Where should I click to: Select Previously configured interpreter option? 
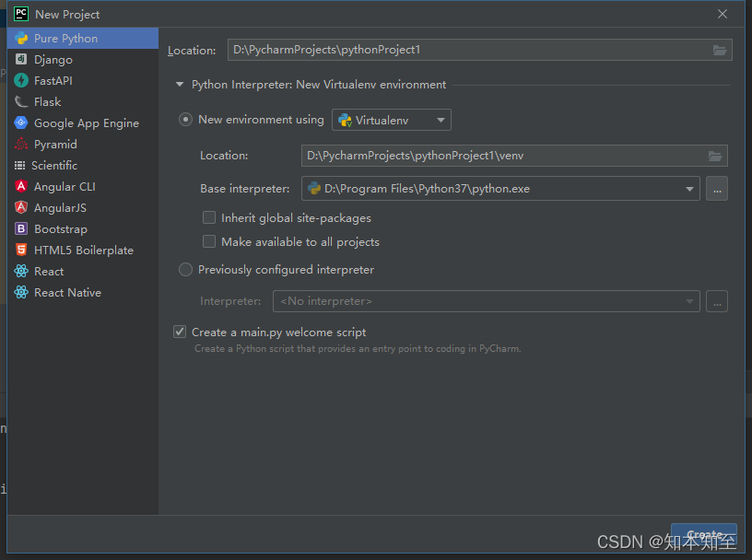click(186, 270)
